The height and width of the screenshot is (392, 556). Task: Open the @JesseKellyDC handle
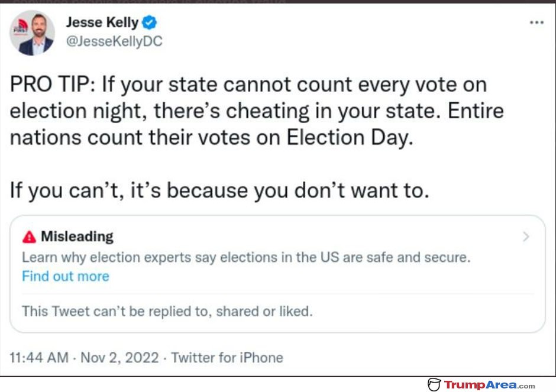tap(114, 41)
